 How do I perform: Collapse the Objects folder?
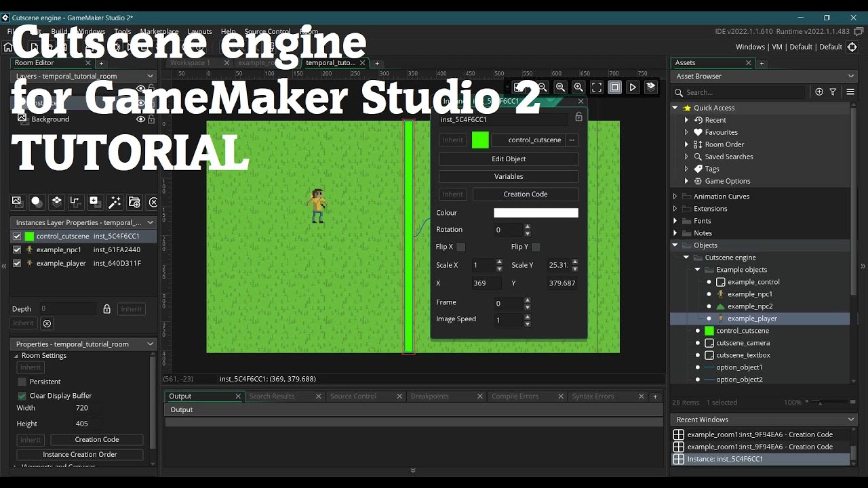(675, 245)
